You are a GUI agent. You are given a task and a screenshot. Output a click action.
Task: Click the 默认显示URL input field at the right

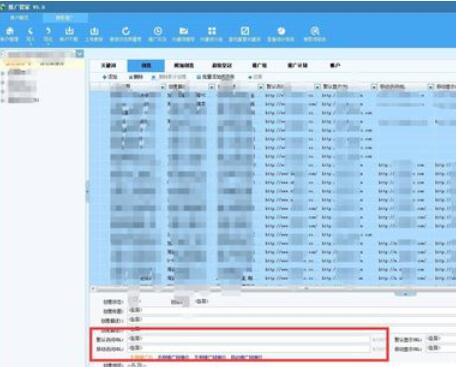click(441, 339)
